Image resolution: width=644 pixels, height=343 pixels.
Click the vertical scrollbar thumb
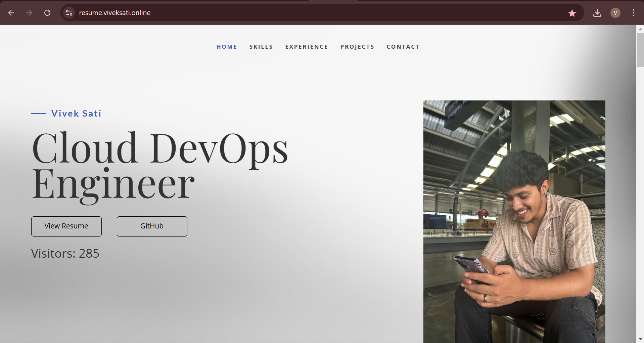(640, 50)
